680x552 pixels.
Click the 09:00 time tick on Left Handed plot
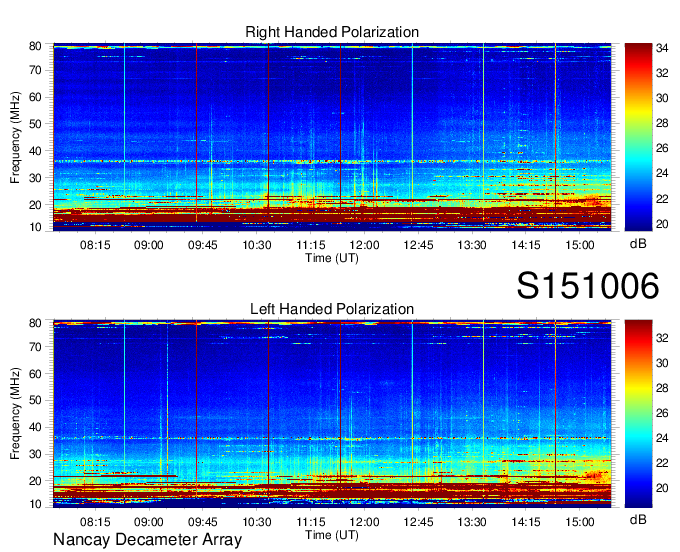149,522
